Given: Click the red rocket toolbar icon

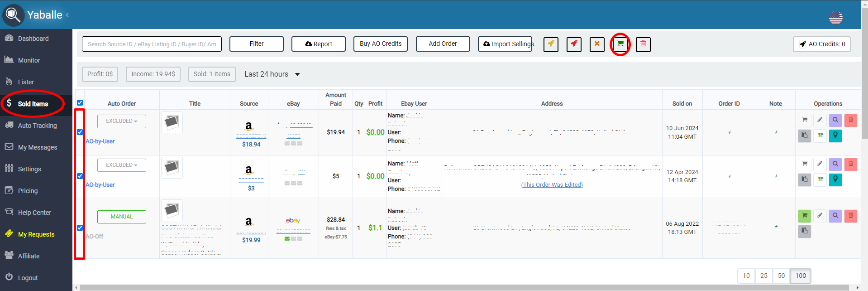Looking at the screenshot, I should pos(574,44).
